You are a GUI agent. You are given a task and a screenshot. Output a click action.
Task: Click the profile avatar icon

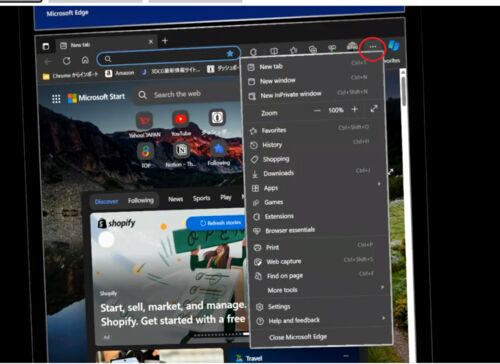click(x=352, y=46)
